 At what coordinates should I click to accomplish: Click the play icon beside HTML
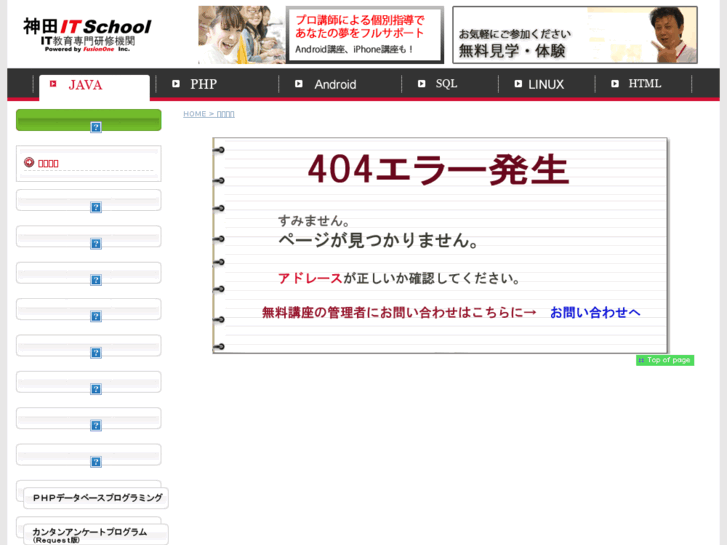pos(615,84)
